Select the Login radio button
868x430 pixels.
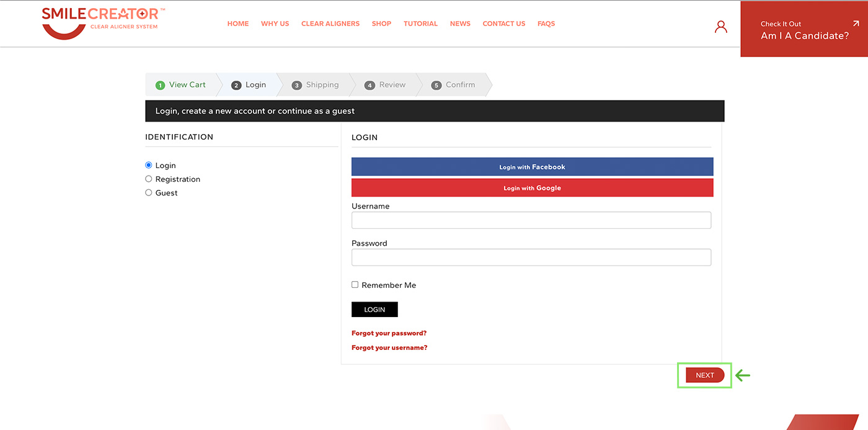click(149, 165)
